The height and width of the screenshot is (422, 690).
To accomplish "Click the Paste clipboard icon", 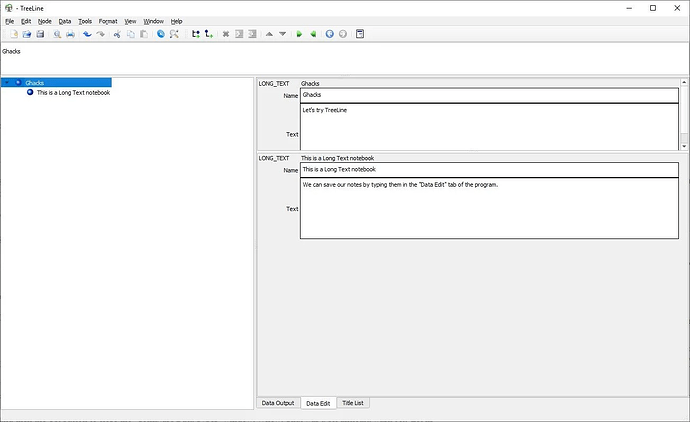I will (x=144, y=34).
